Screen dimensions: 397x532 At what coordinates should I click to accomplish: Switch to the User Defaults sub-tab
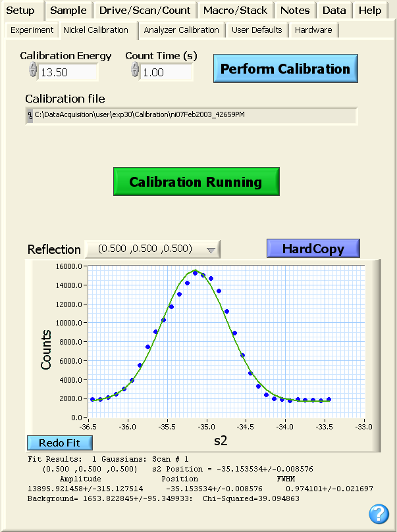tap(257, 30)
